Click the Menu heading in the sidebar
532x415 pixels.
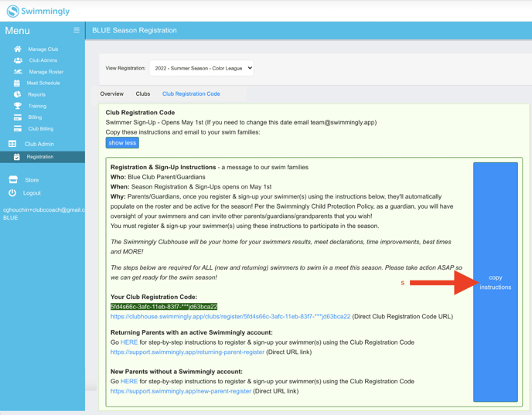17,30
